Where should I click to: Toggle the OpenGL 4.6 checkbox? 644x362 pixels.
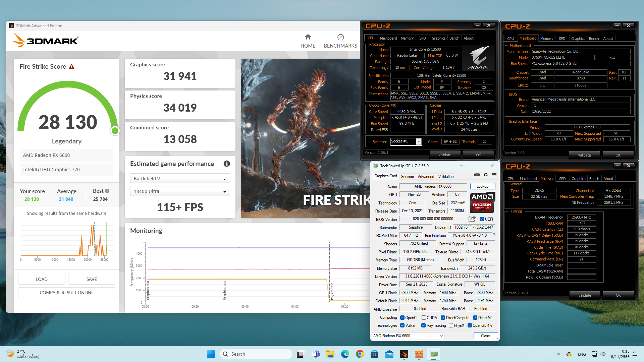tap(470, 325)
